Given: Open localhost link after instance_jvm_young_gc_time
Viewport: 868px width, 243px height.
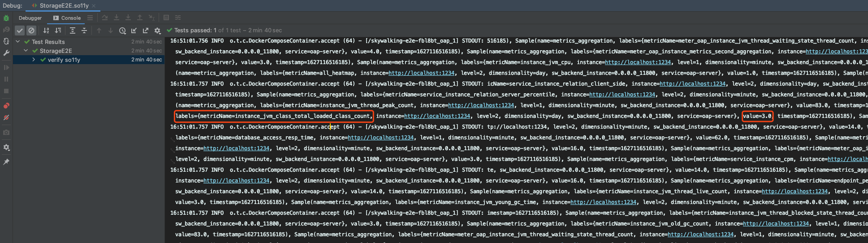Looking at the screenshot, I should [603, 202].
